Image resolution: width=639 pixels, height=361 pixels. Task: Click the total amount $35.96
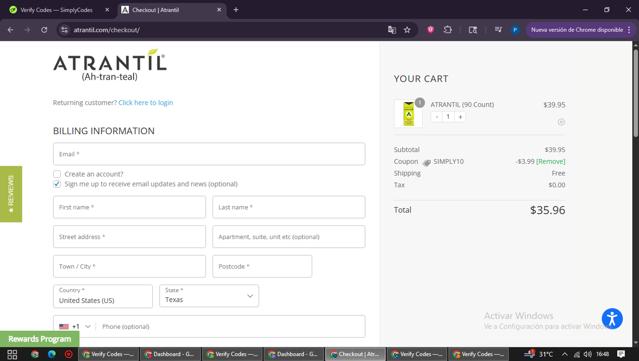(547, 210)
